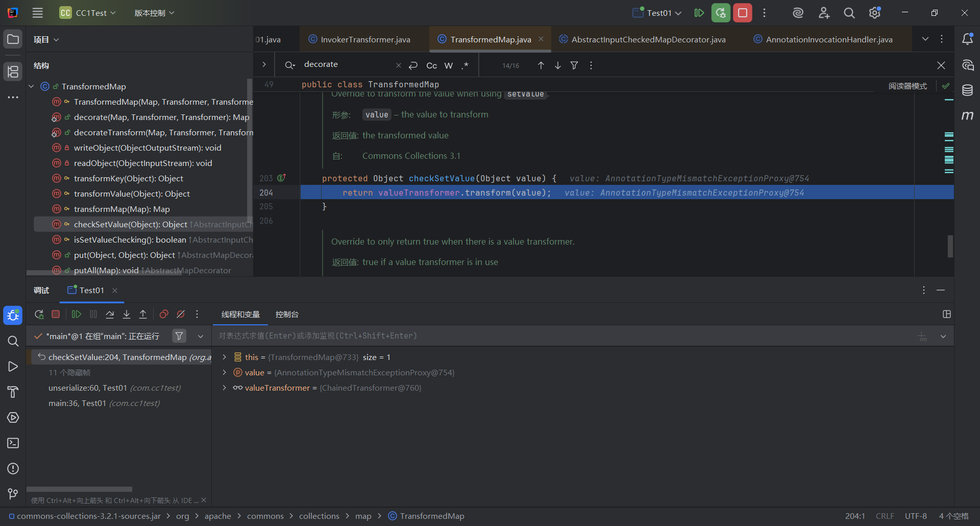Open the CC1Test project dropdown

(x=88, y=13)
